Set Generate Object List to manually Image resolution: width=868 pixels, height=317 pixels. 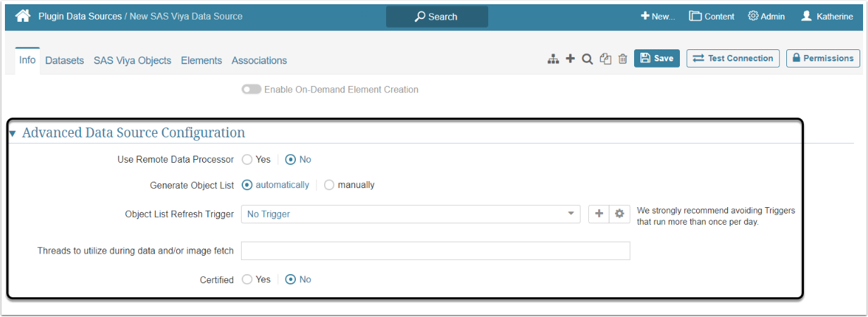click(x=329, y=185)
